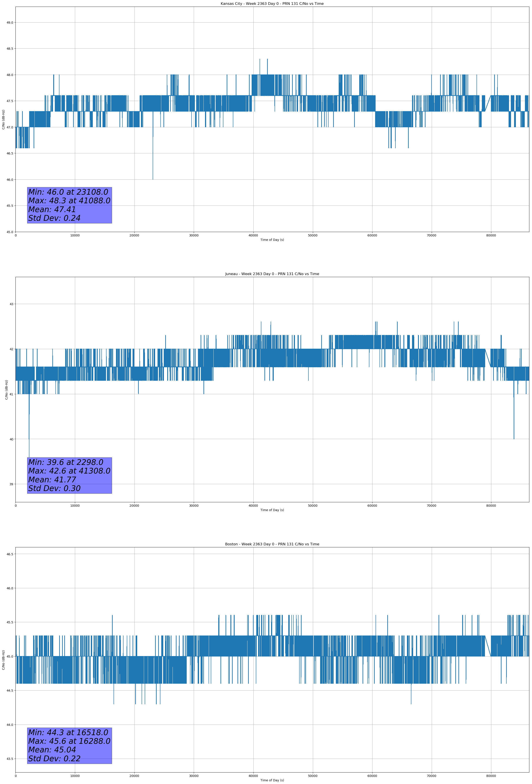Click the Boston chart title

pos(272,544)
